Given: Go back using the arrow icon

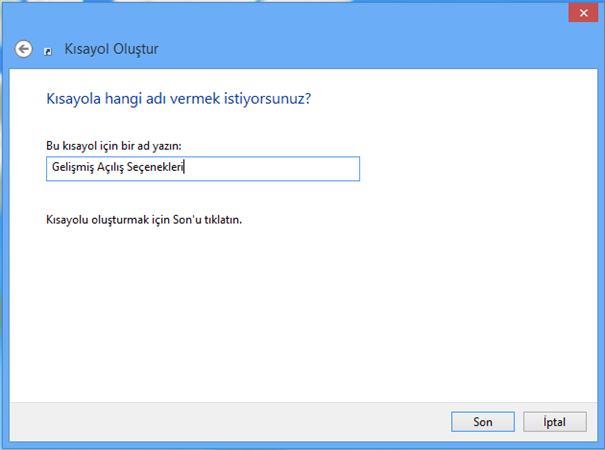Looking at the screenshot, I should 24,49.
